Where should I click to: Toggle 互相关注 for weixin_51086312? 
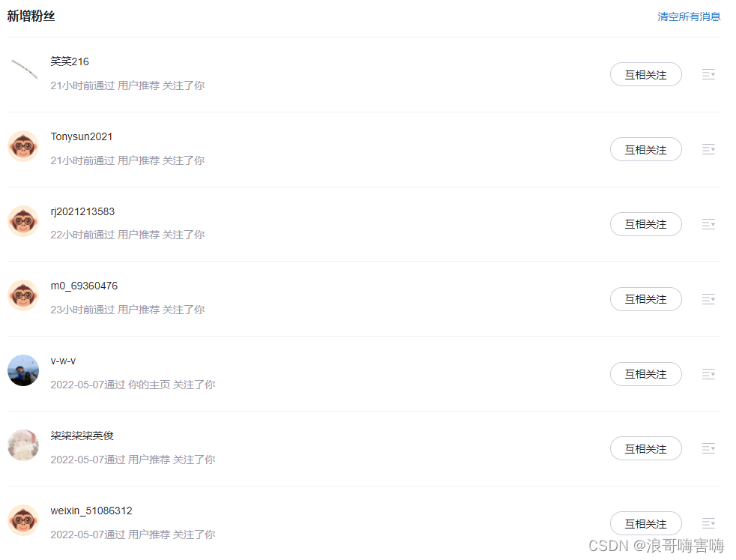[x=645, y=523]
